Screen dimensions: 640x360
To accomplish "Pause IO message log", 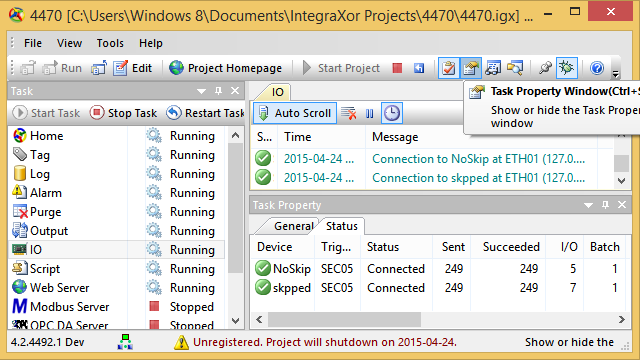I will coord(370,113).
